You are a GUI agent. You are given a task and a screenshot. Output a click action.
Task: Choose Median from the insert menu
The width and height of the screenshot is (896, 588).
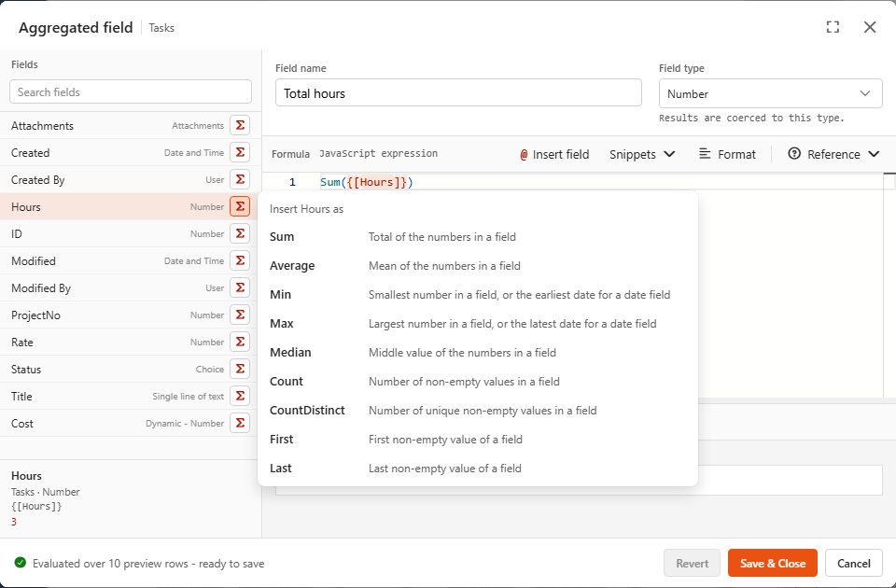pyautogui.click(x=478, y=353)
